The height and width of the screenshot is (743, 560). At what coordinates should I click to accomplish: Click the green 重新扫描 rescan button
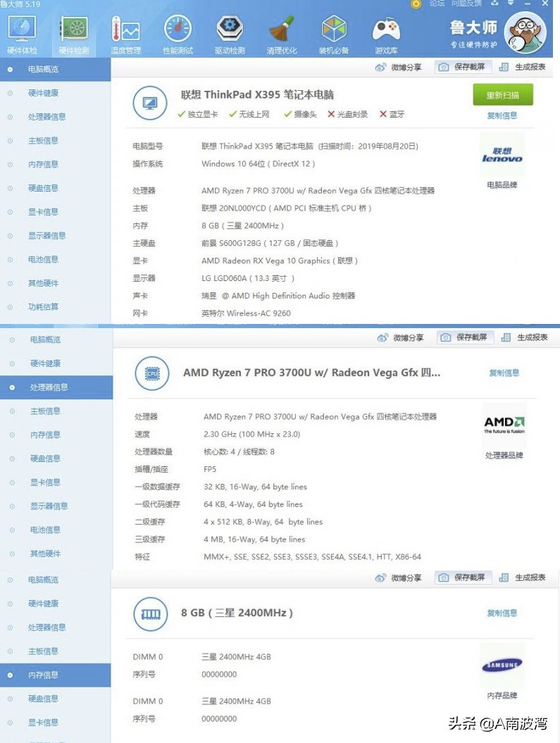tap(503, 95)
